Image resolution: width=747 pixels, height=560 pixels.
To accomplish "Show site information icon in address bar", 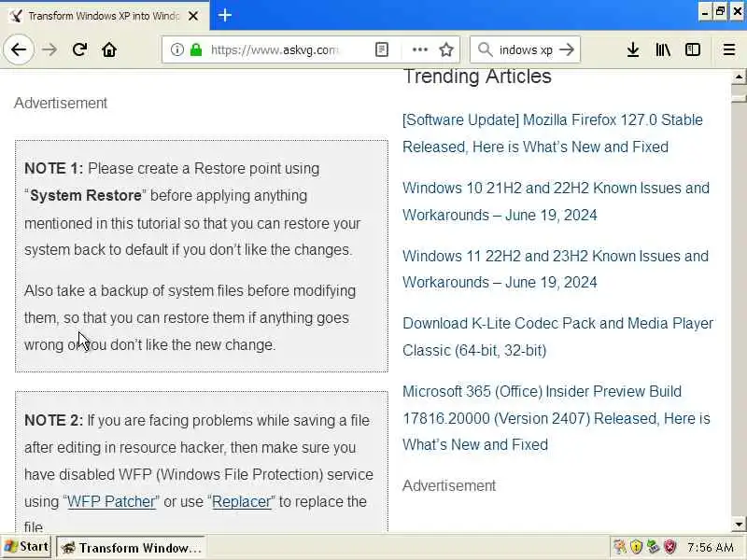I will (x=176, y=49).
